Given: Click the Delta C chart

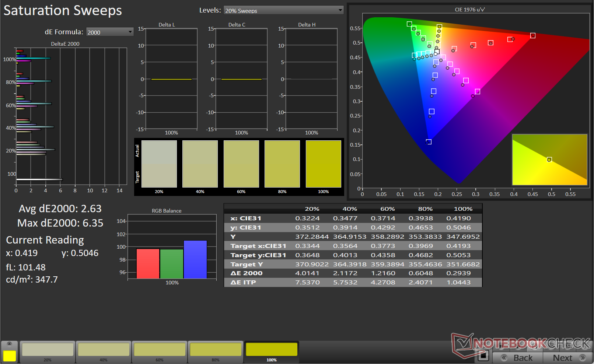Looking at the screenshot, I should point(241,79).
